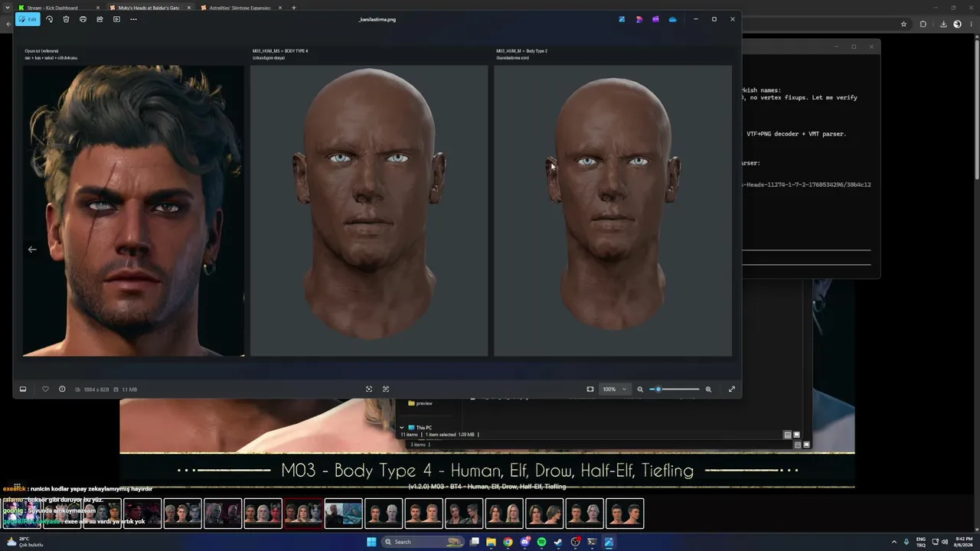Open the weather widget showing 26°C
Screen dimensions: 980x551
27,542
